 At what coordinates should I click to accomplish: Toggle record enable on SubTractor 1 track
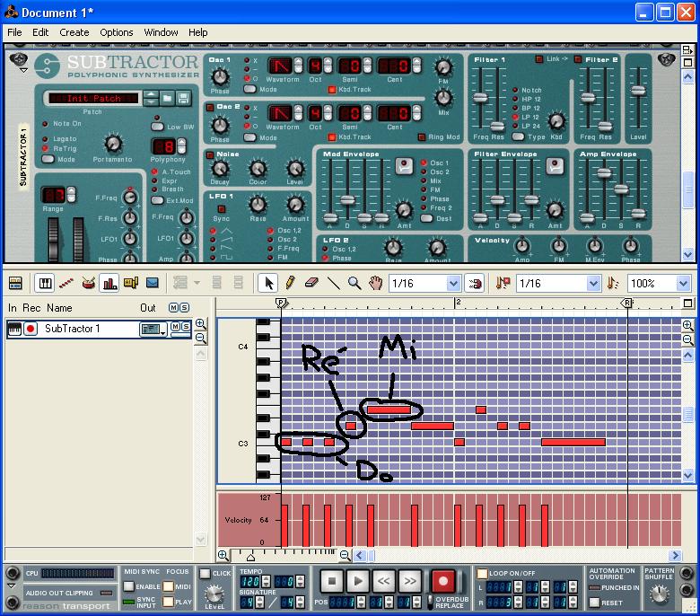[x=31, y=330]
